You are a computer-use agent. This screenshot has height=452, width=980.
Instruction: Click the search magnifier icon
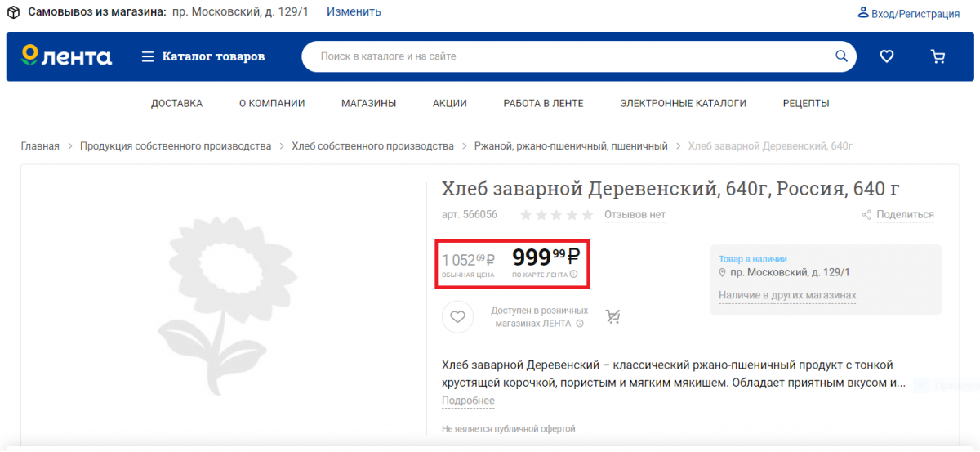841,56
